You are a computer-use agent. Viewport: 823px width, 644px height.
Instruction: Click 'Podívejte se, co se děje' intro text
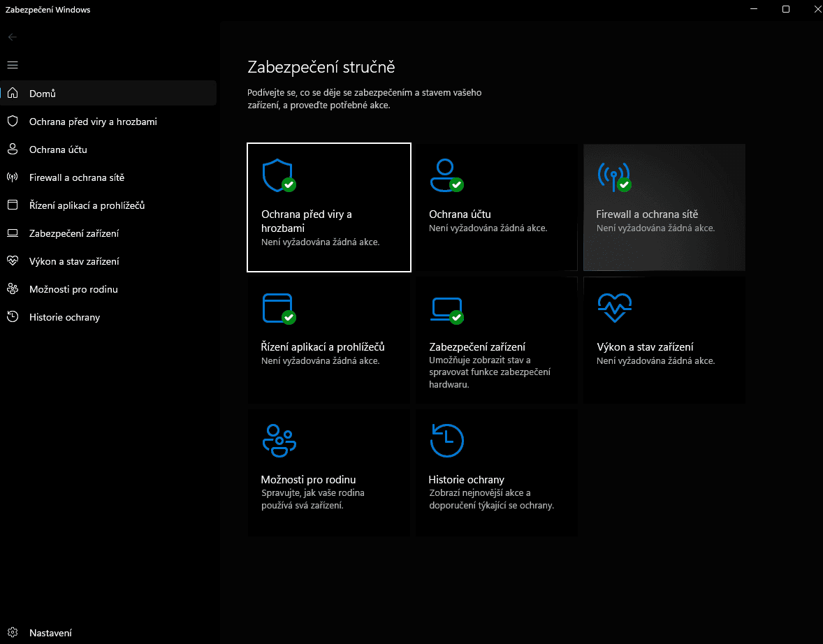point(364,98)
